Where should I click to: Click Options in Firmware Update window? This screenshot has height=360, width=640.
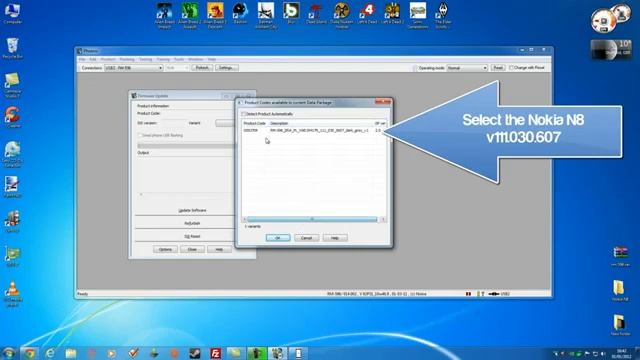point(165,249)
